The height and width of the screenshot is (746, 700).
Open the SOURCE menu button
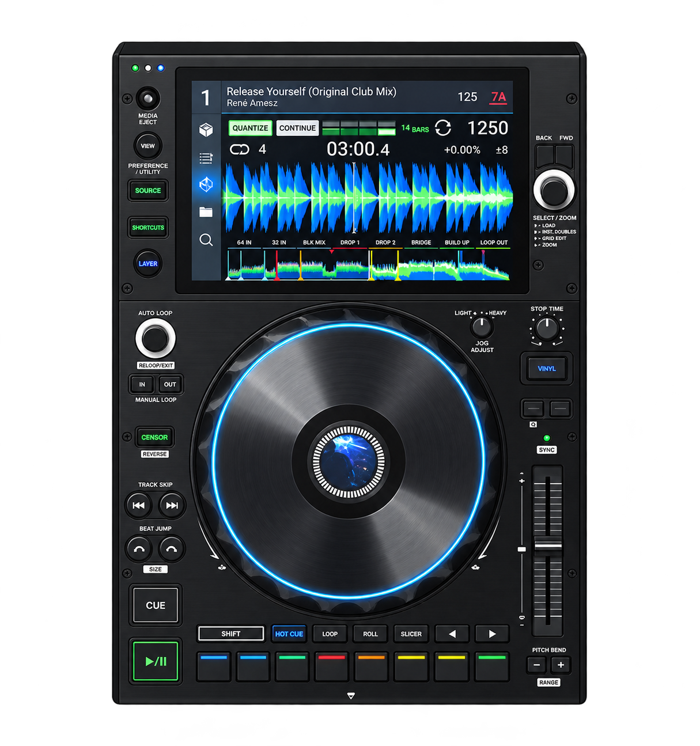(x=148, y=191)
